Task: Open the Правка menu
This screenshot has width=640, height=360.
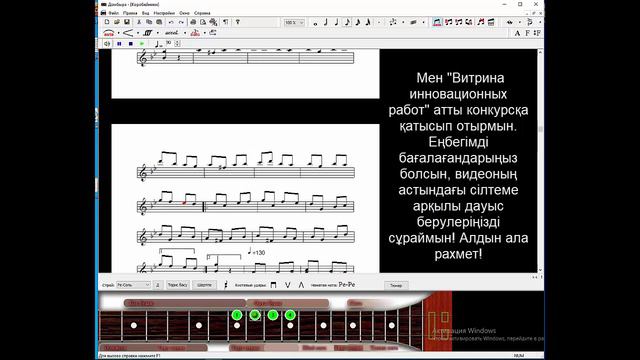Action: coord(130,13)
